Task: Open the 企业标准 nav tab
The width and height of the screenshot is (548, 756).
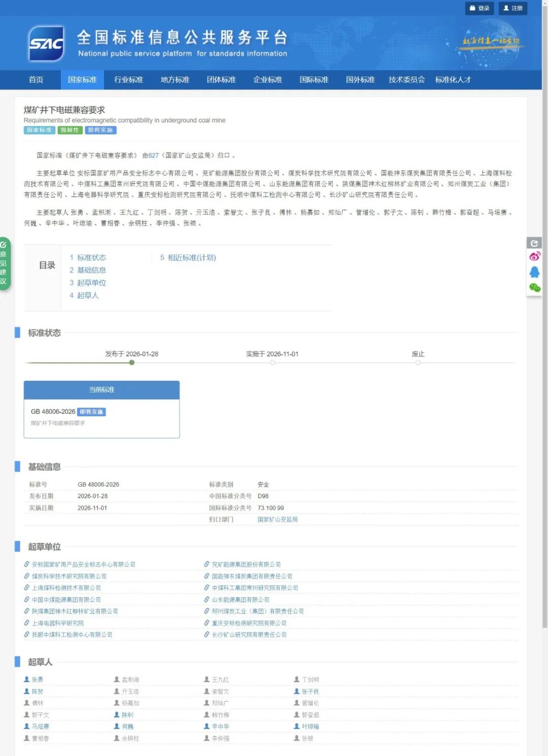Action: point(268,80)
